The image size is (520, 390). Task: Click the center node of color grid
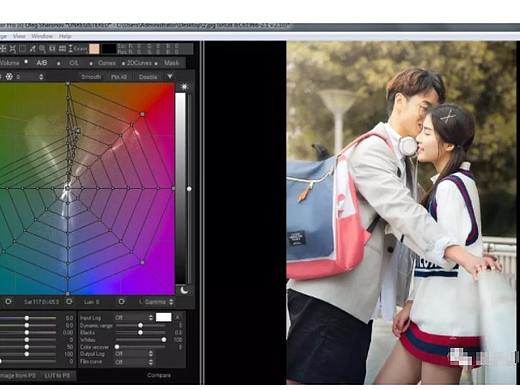68,188
